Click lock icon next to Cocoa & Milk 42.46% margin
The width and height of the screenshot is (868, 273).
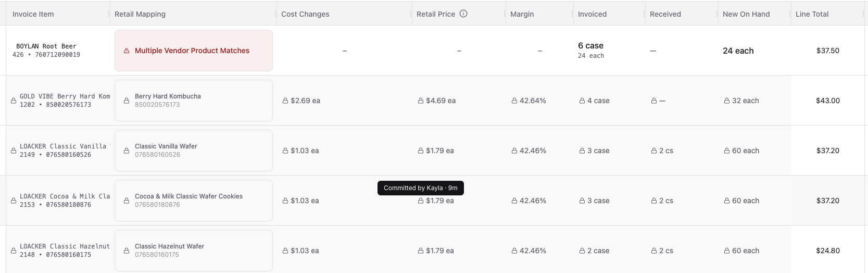pyautogui.click(x=514, y=201)
